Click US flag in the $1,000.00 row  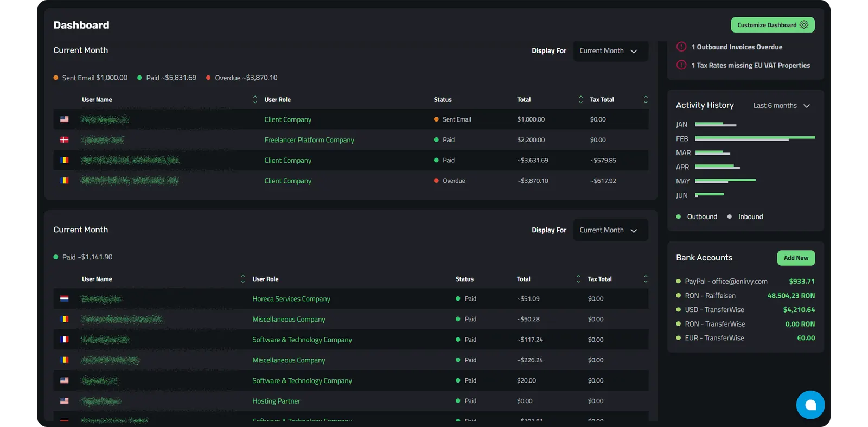point(65,119)
